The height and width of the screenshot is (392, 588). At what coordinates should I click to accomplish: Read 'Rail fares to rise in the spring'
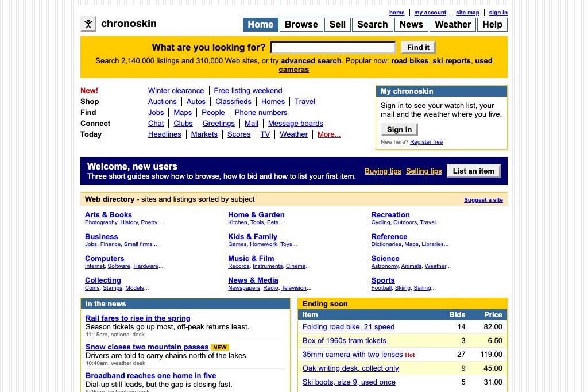tap(138, 318)
